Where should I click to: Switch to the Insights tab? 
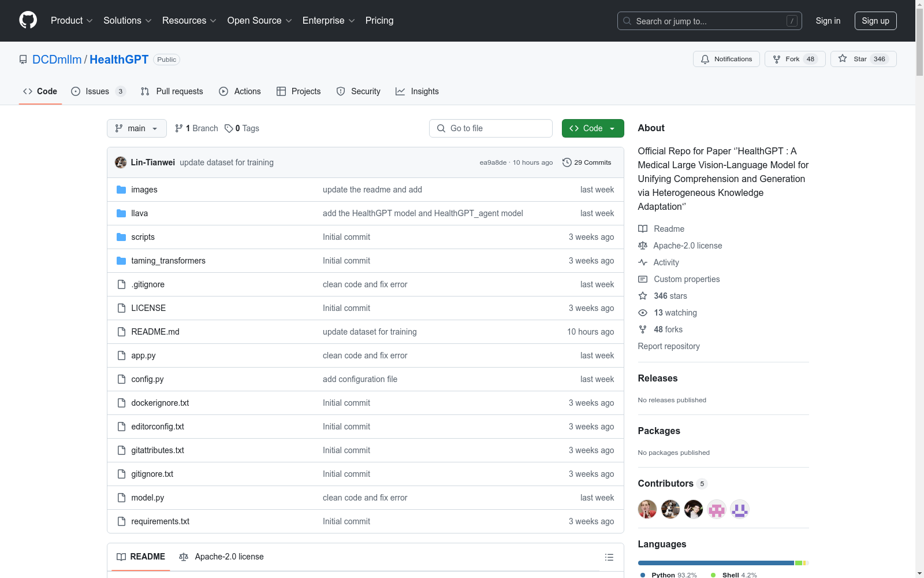(x=417, y=91)
